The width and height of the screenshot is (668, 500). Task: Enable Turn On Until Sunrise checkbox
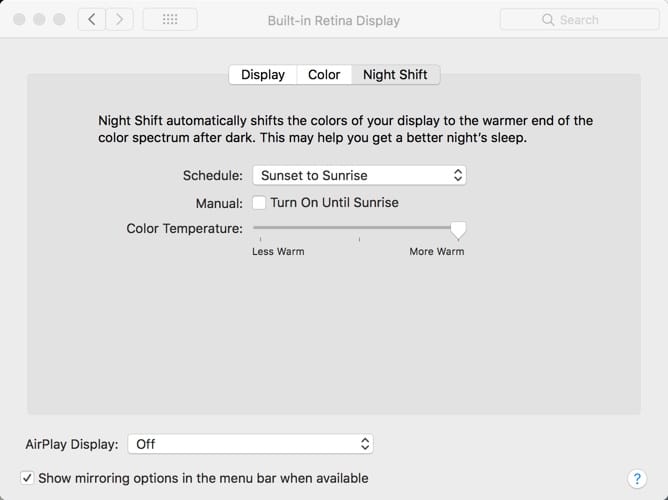tap(259, 203)
